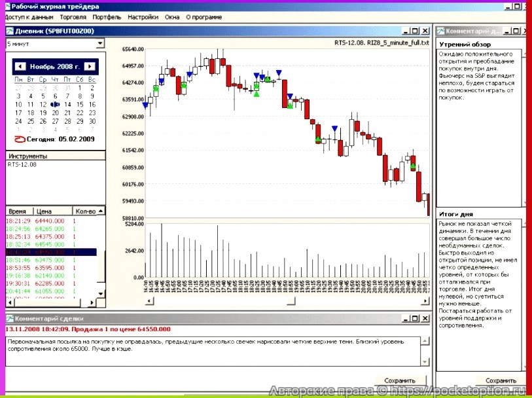Open the Портфель menu

pos(107,17)
